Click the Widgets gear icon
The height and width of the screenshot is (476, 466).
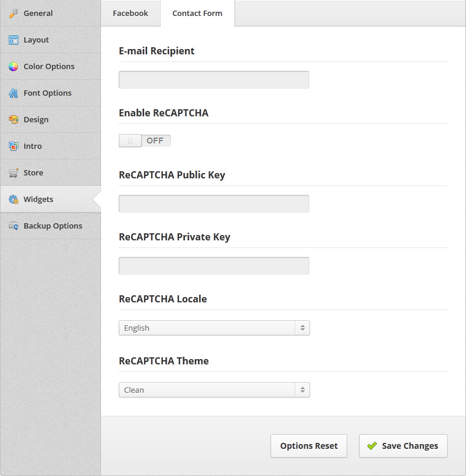click(14, 199)
